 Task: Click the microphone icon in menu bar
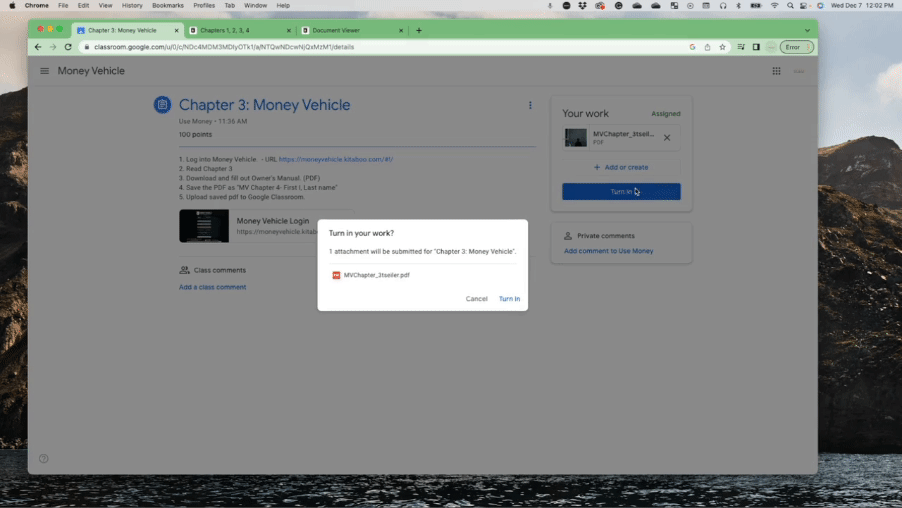550,6
